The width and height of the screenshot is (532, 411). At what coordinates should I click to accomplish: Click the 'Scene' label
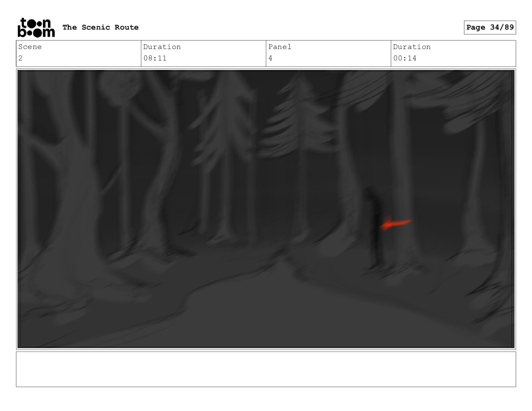[x=30, y=47]
